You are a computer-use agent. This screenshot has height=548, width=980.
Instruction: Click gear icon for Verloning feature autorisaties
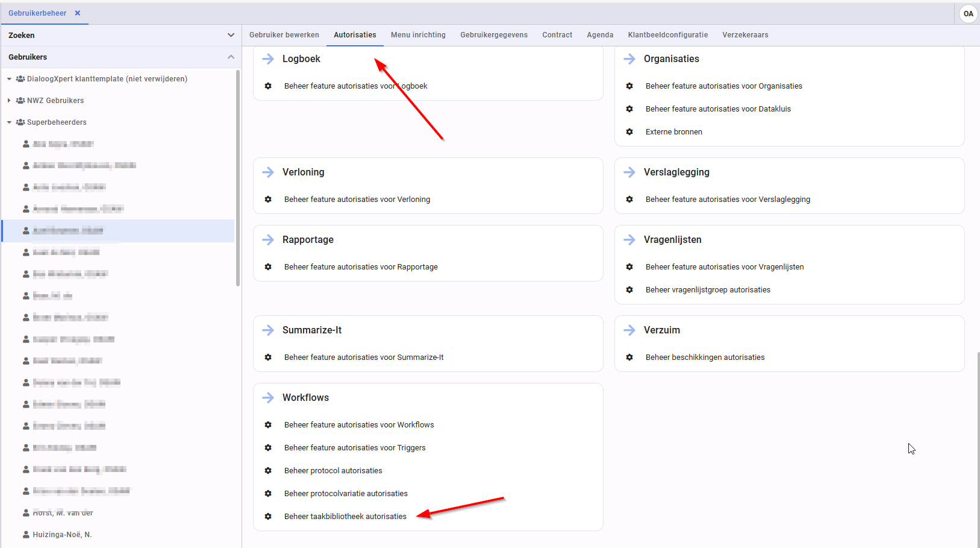[268, 200]
